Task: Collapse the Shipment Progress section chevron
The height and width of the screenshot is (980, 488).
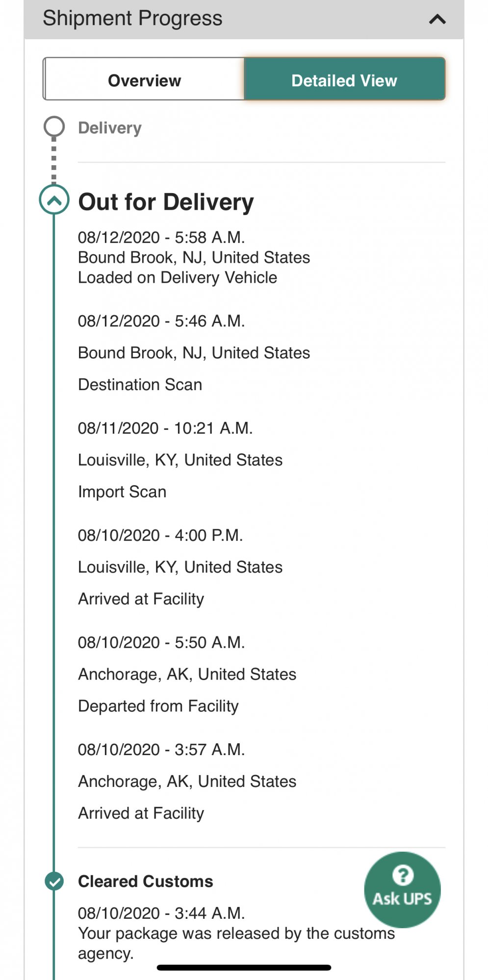Action: coord(437,20)
